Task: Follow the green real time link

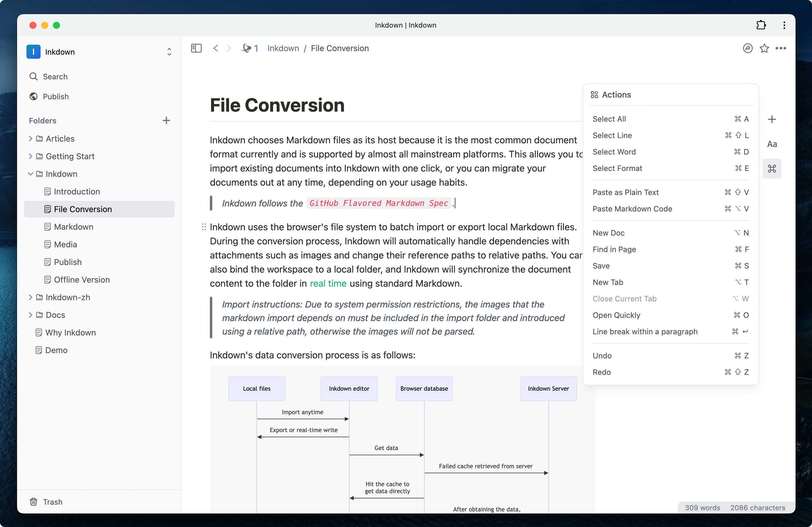Action: [328, 283]
